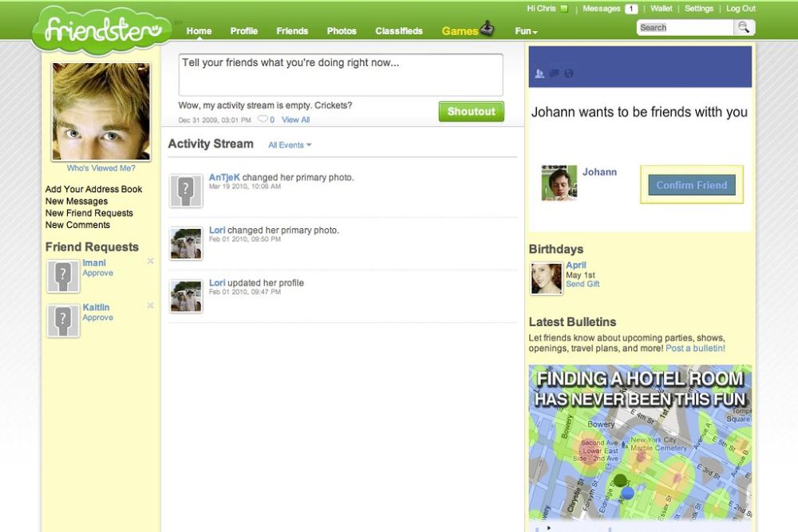The height and width of the screenshot is (532, 798).
Task: Click the unread Messages count badge
Action: click(630, 9)
